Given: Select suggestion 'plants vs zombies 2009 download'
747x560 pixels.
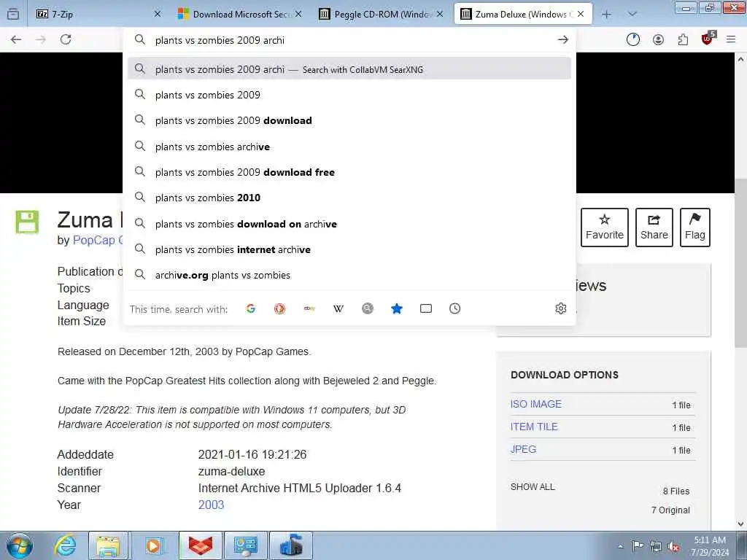Looking at the screenshot, I should point(349,120).
